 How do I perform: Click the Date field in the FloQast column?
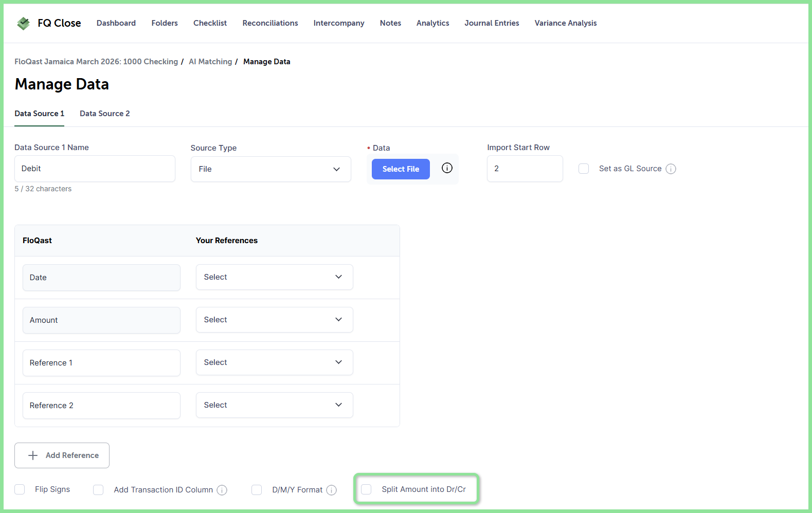pyautogui.click(x=101, y=278)
